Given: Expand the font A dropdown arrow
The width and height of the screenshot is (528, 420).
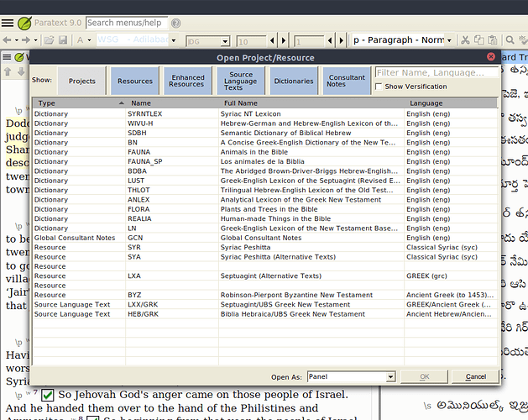Looking at the screenshot, I should pos(89,40).
